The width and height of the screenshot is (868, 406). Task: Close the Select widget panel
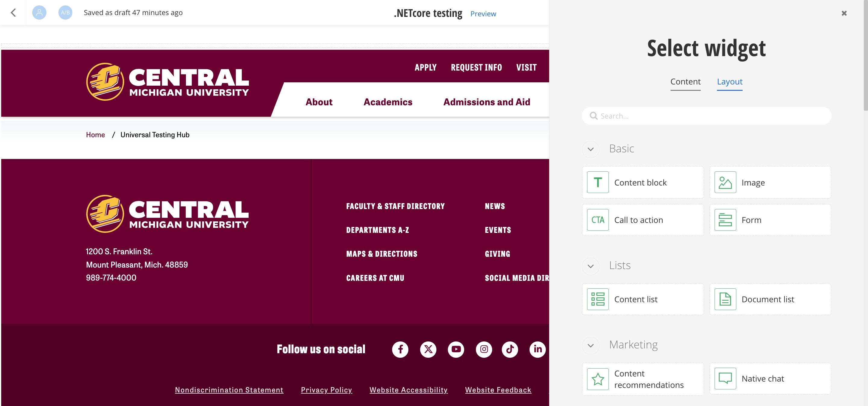844,13
